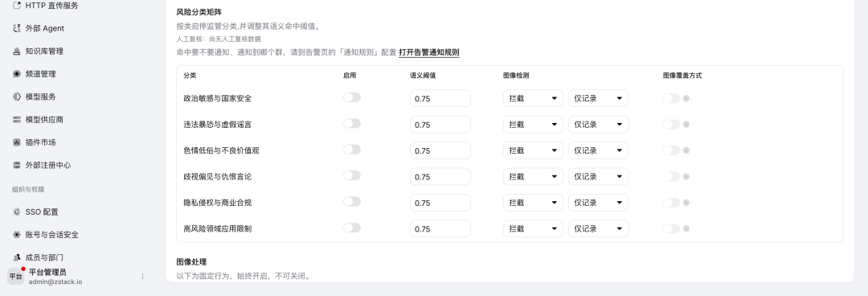
Task: Open the HTTP 直传服务 menu item
Action: (x=52, y=6)
